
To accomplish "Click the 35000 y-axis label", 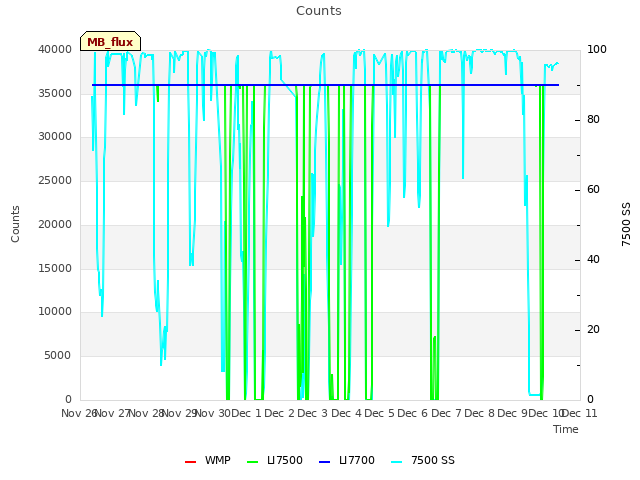I will click(x=55, y=93).
